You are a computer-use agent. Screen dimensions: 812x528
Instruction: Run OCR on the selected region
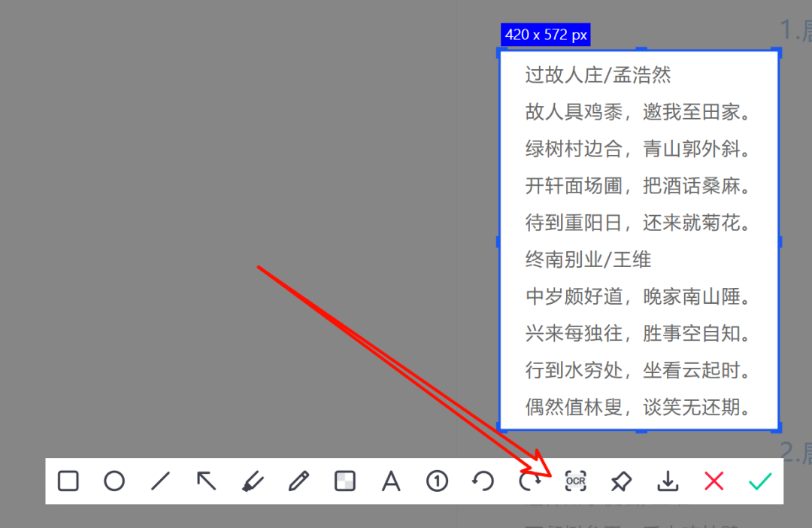[x=575, y=481]
